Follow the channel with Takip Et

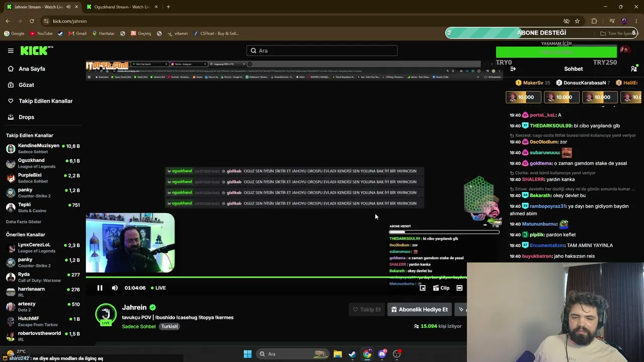click(x=367, y=310)
